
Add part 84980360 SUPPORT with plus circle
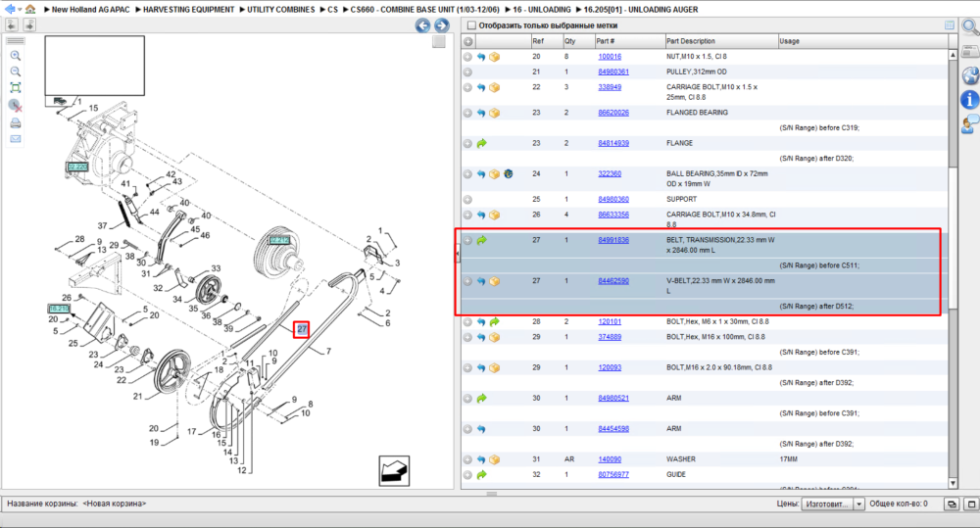click(x=467, y=200)
